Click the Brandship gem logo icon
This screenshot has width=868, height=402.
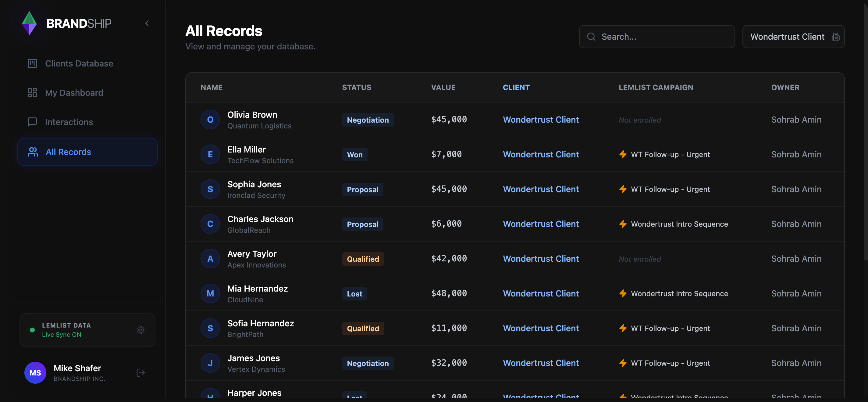[x=29, y=23]
